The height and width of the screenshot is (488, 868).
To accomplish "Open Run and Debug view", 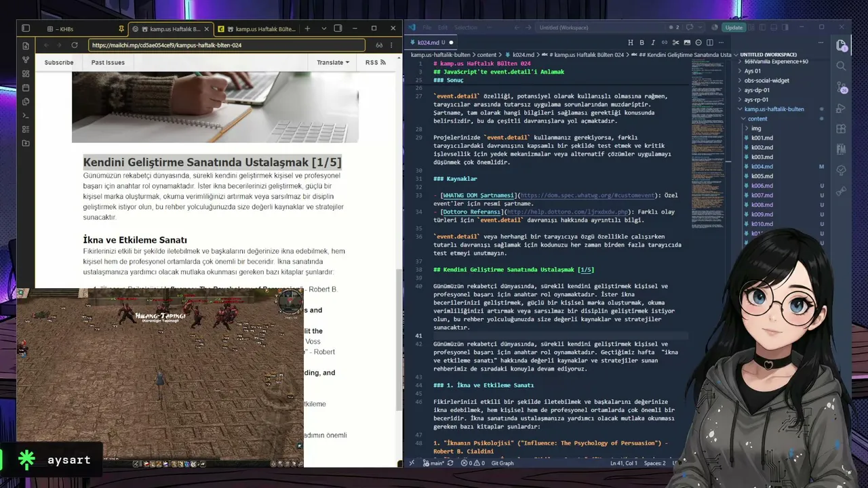I will [x=842, y=108].
